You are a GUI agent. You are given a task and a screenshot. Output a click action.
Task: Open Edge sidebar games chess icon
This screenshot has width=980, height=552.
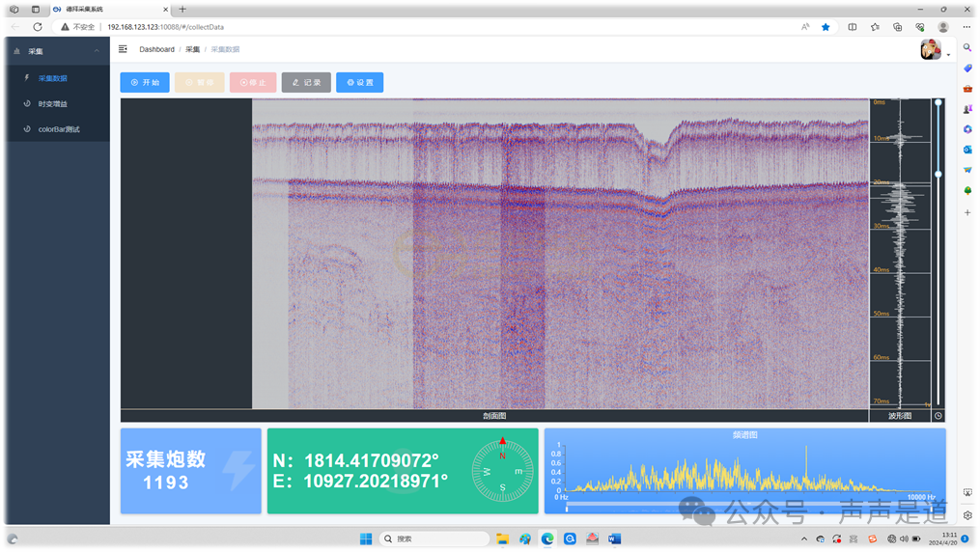click(967, 109)
